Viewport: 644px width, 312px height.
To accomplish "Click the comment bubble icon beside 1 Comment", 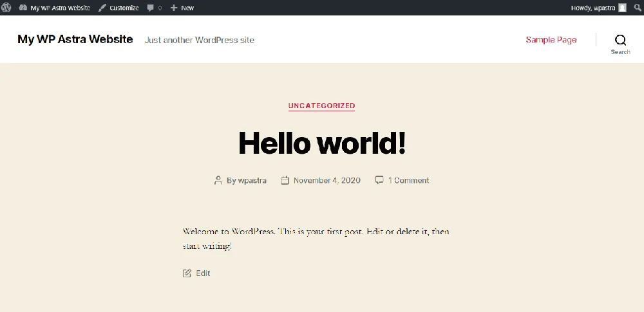I will tap(379, 180).
